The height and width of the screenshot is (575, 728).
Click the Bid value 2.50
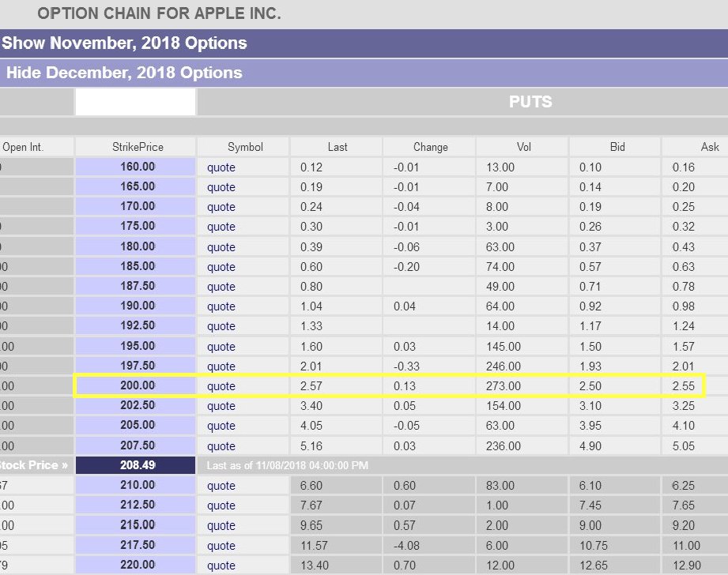pos(590,386)
